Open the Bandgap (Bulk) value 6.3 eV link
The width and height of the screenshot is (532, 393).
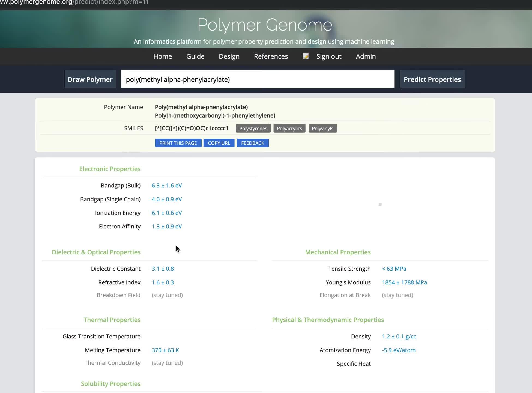pyautogui.click(x=167, y=185)
